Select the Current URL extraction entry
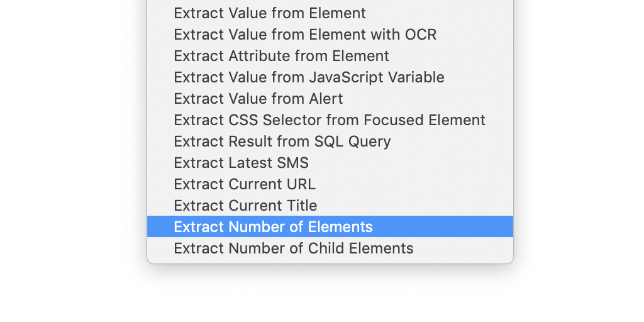This screenshot has width=644, height=322. [x=330, y=184]
